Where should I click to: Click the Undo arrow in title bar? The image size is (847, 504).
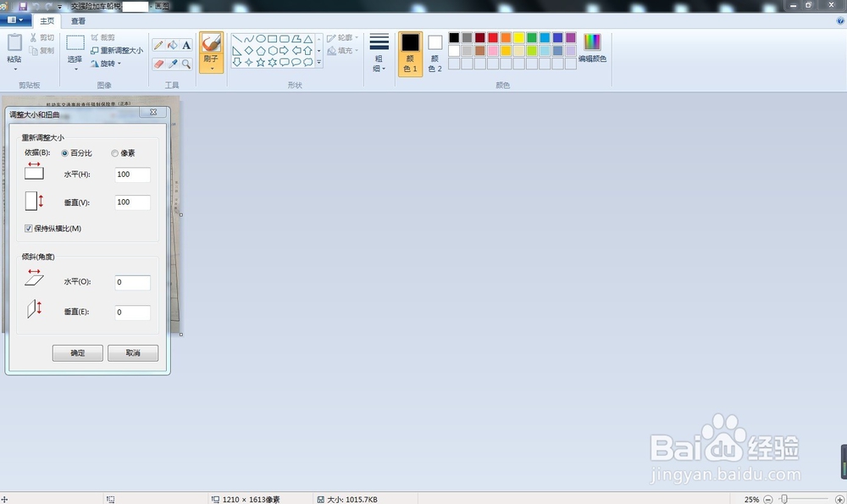(36, 7)
